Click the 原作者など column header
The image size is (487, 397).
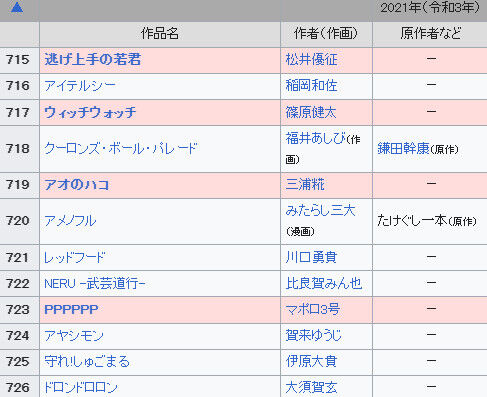[431, 34]
